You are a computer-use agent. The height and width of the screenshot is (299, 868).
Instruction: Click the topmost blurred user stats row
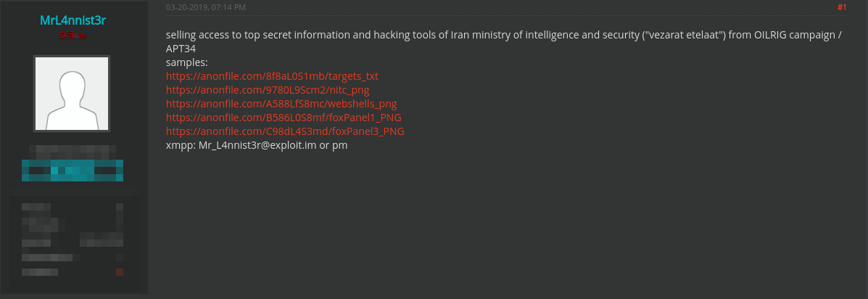pos(73,207)
